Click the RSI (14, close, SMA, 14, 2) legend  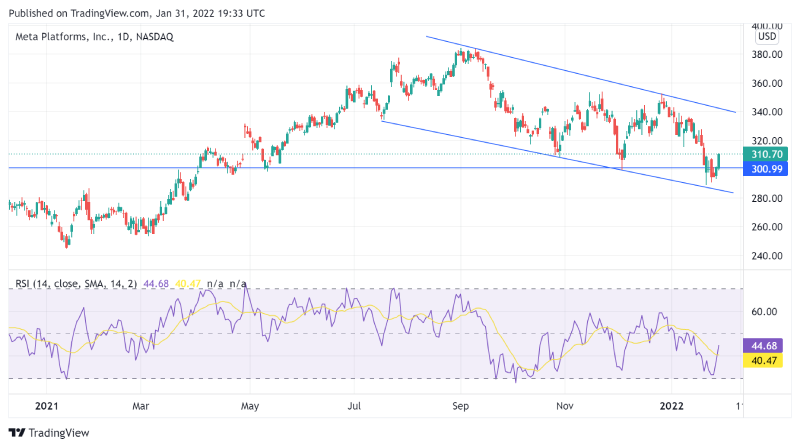(x=76, y=283)
